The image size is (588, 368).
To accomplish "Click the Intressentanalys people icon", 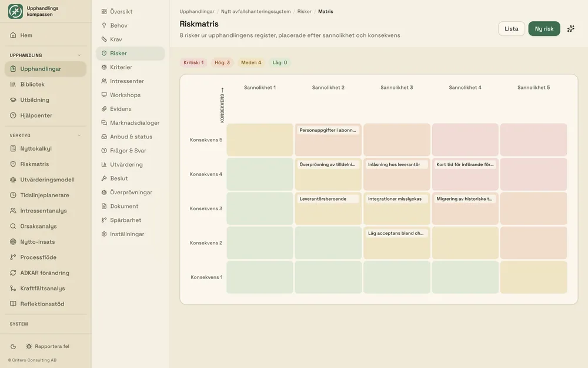I will 13,211.
